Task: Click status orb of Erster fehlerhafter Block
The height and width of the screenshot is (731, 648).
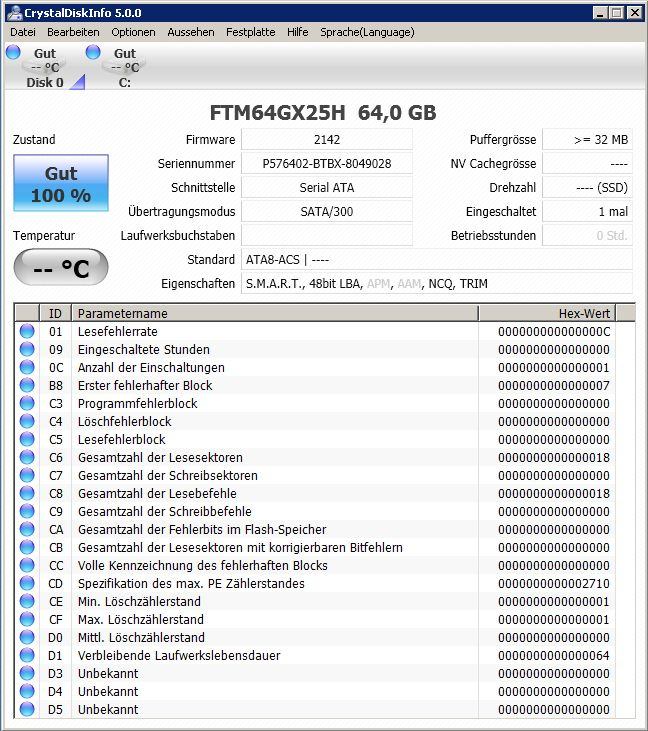Action: [x=27, y=385]
